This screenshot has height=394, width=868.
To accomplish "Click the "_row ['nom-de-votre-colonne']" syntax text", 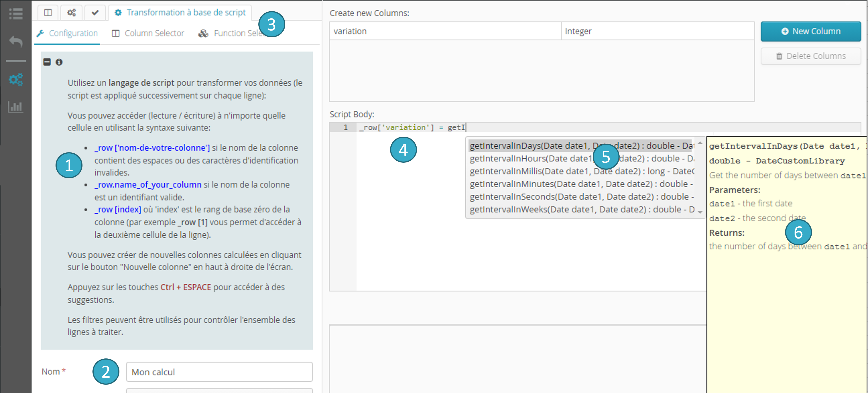I will pos(152,148).
